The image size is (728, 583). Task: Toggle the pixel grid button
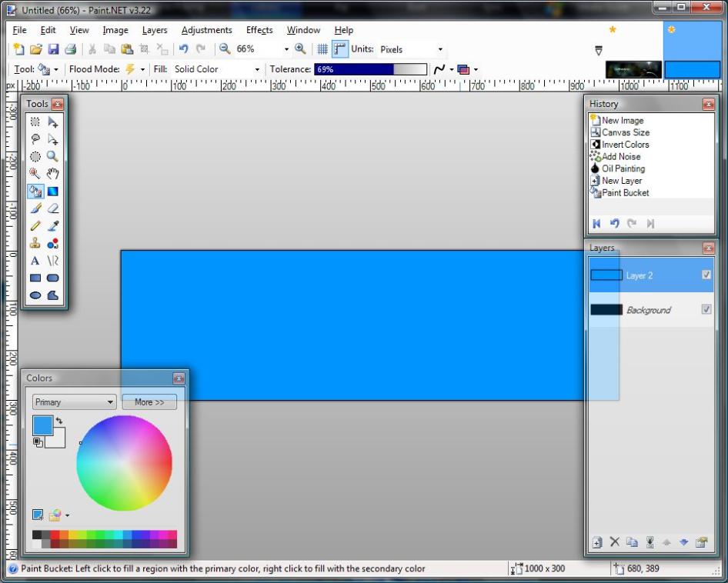322,49
